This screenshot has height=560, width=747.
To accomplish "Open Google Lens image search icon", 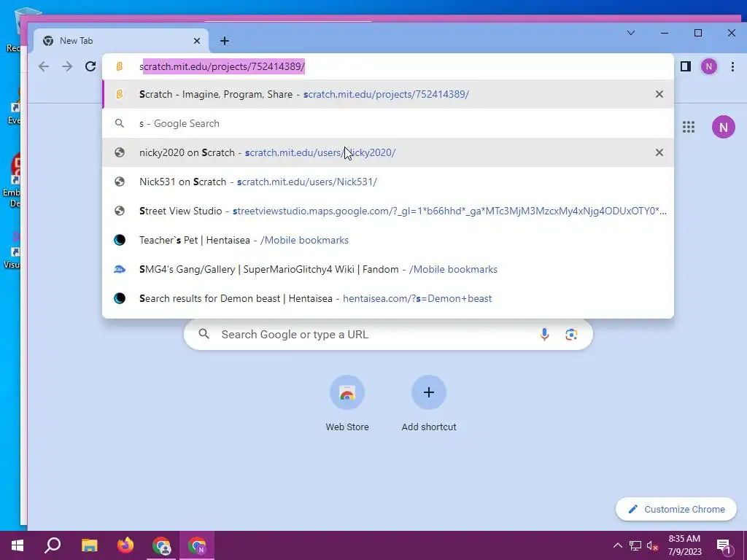I will coord(571,334).
